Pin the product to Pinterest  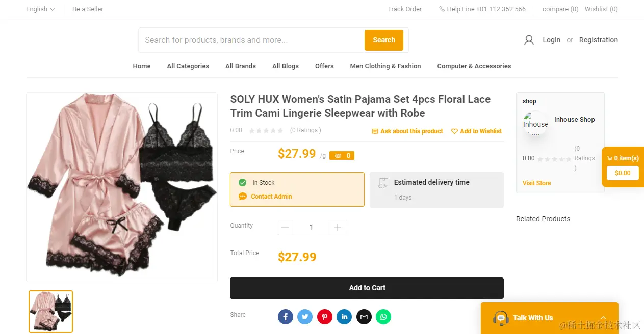[x=325, y=316]
